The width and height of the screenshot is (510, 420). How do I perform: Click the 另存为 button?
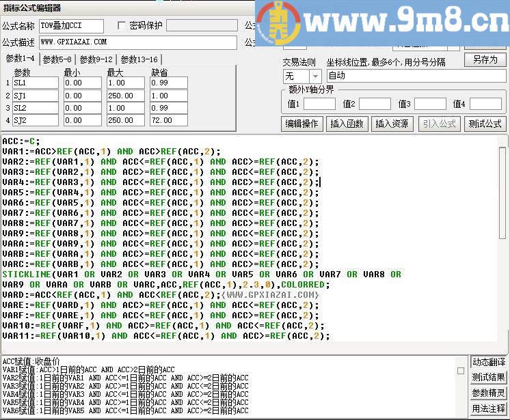click(x=485, y=60)
